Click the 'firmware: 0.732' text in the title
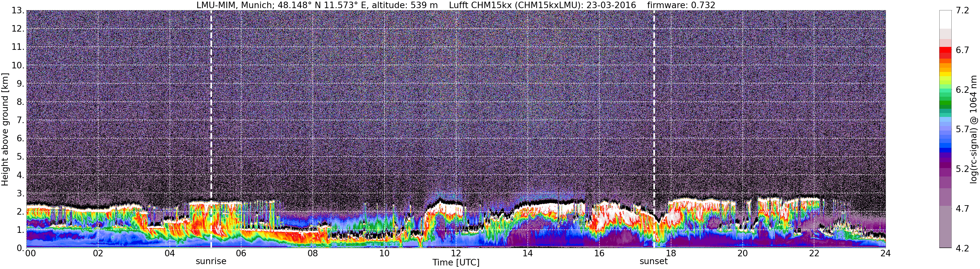The image size is (980, 269). [x=681, y=5]
